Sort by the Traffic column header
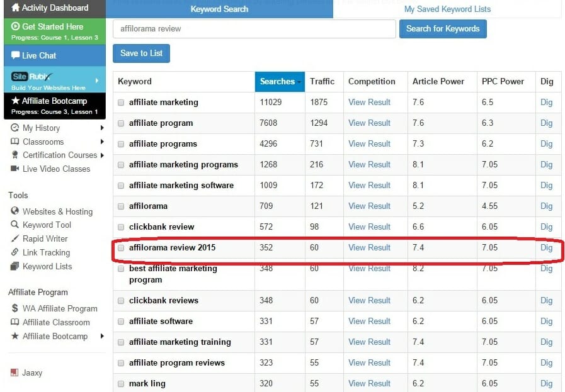 322,81
